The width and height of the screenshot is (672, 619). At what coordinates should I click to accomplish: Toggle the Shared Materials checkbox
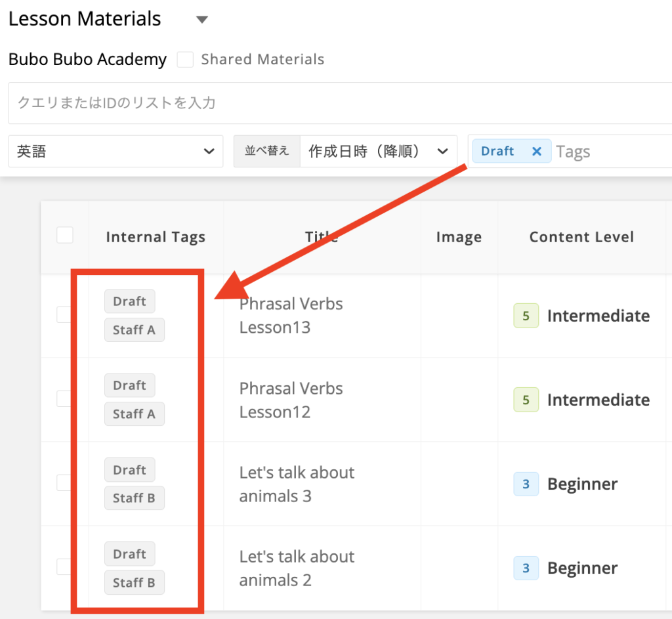[186, 60]
